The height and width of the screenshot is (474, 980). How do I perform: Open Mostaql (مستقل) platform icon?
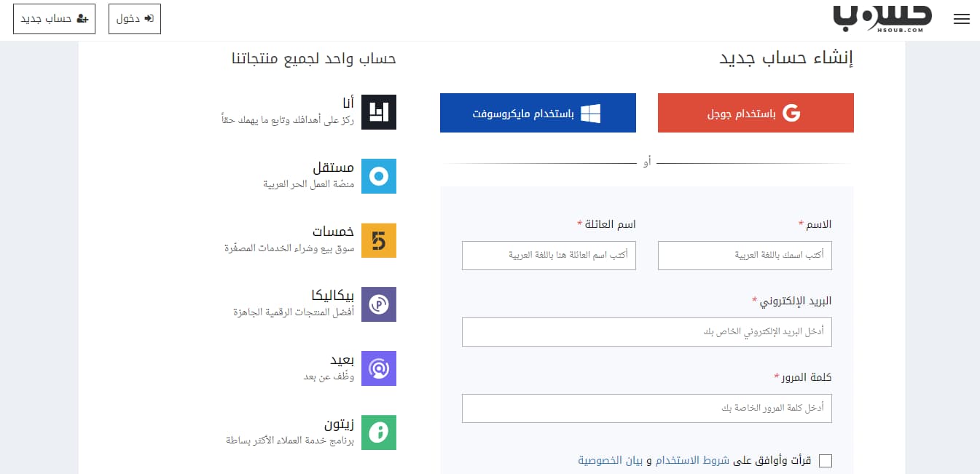coord(378,176)
